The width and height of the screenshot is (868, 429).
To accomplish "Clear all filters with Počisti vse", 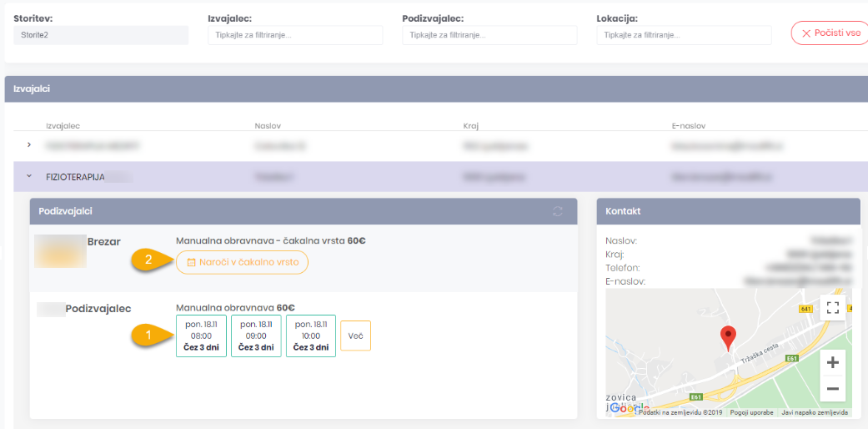I will pos(830,33).
